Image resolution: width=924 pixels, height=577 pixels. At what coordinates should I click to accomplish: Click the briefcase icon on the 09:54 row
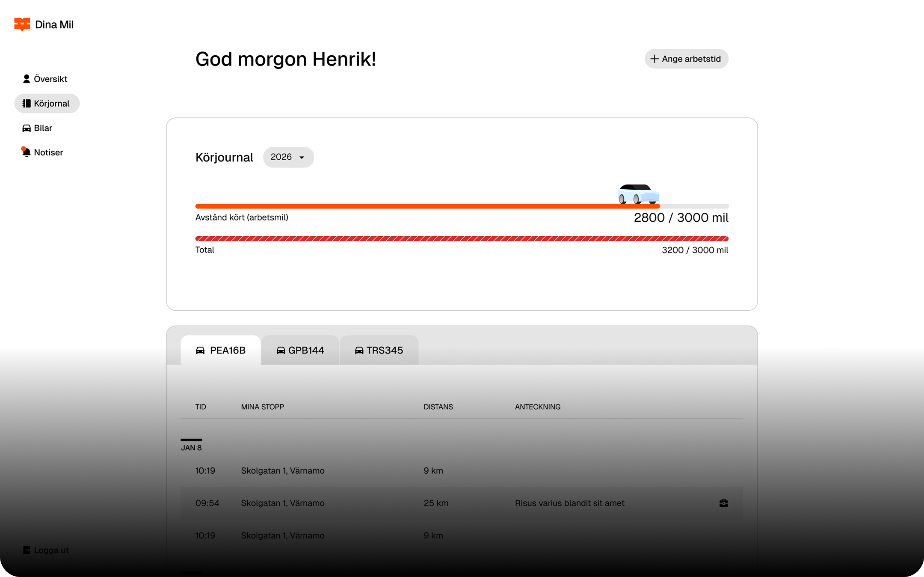pyautogui.click(x=724, y=503)
